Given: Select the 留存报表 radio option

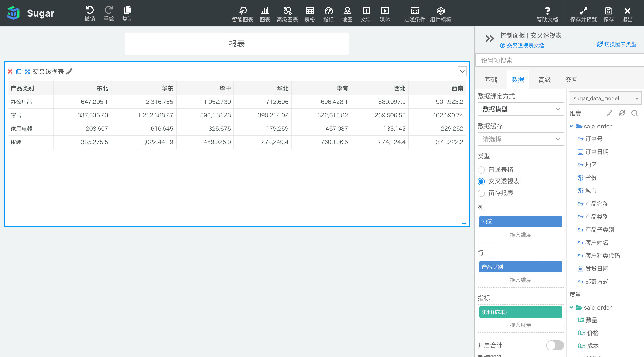Looking at the screenshot, I should click(481, 193).
